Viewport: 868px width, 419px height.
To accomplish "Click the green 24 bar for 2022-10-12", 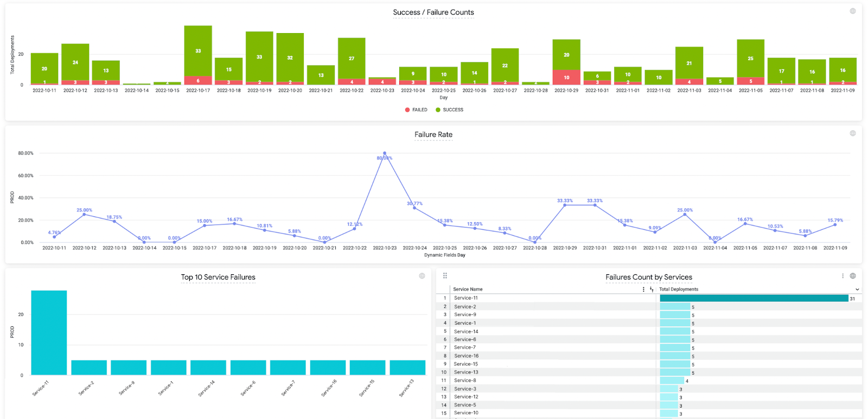I will pos(75,62).
